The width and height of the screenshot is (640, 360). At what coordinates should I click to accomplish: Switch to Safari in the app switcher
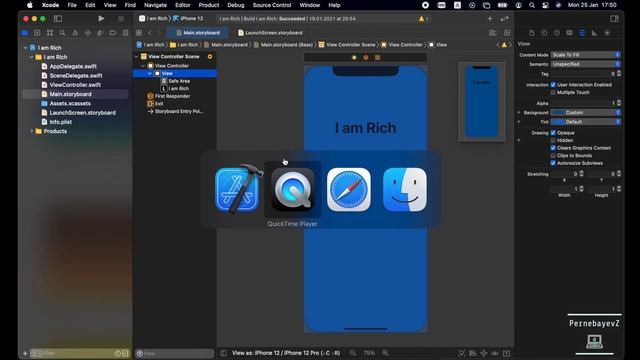click(349, 189)
